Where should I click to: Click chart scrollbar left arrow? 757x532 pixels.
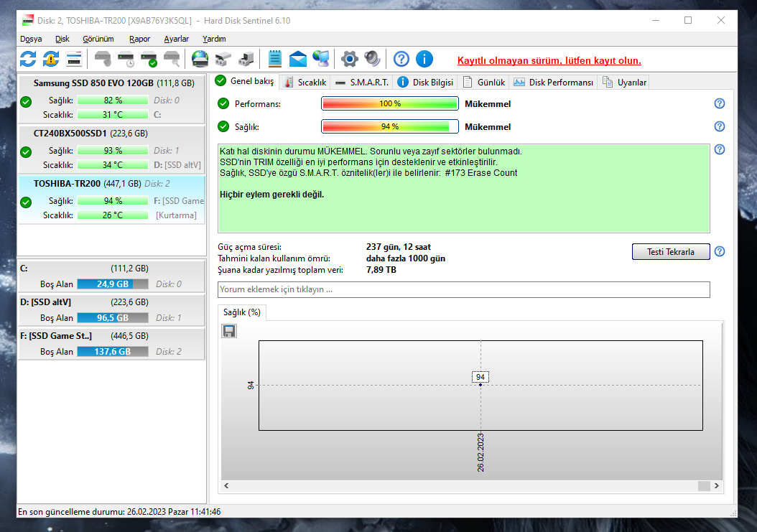tap(226, 485)
